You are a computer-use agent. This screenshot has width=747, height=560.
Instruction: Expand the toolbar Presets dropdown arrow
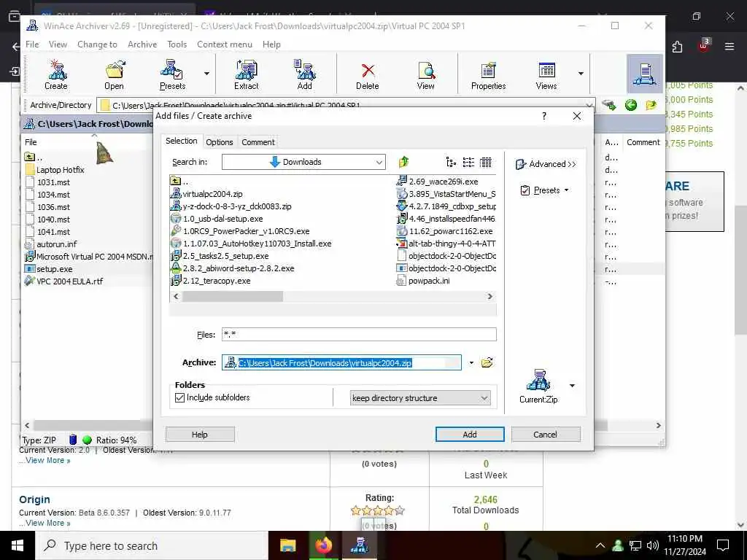point(206,74)
